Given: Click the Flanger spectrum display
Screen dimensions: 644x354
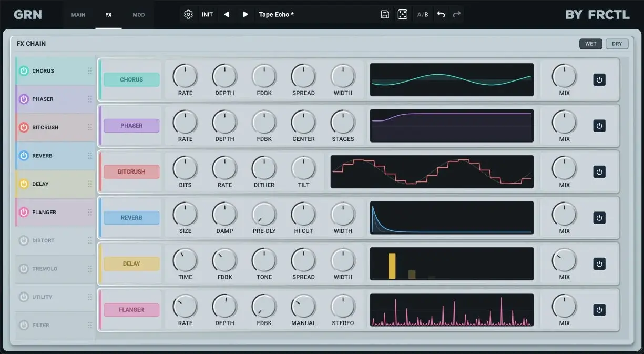Looking at the screenshot, I should click(452, 310).
